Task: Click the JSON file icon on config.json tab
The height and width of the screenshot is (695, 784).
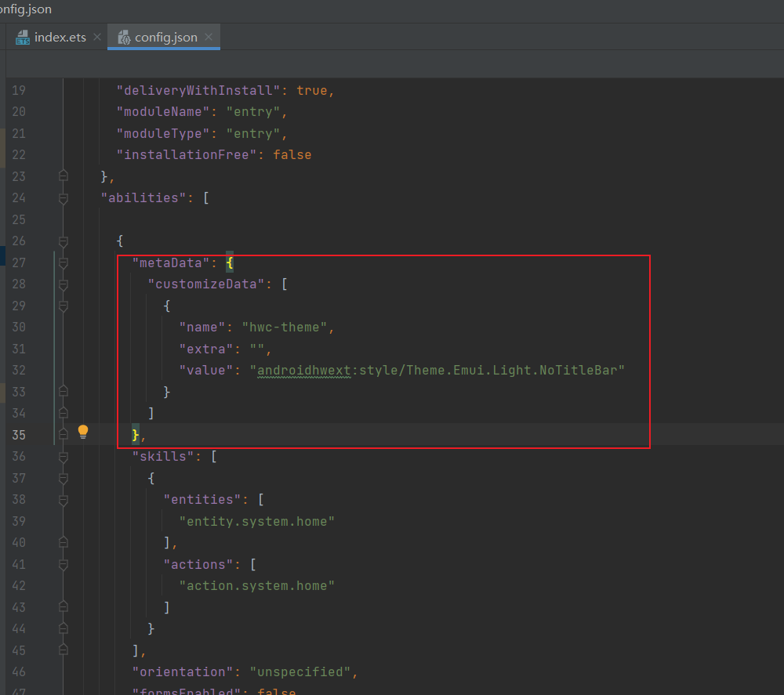Action: [123, 37]
